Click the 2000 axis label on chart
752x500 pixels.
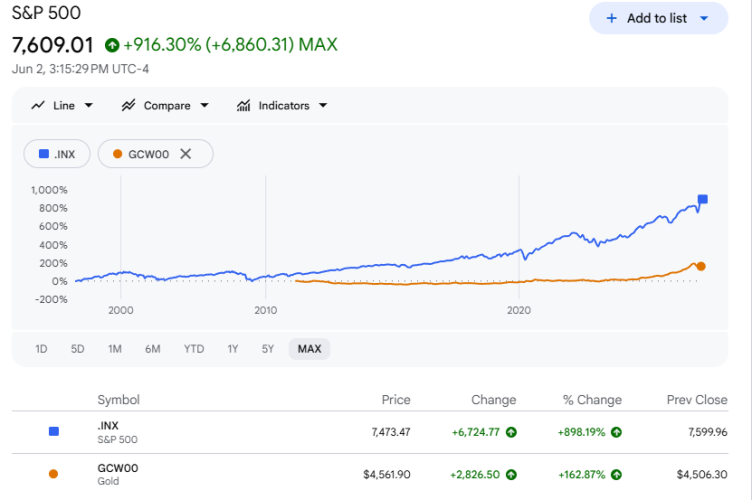click(x=121, y=311)
